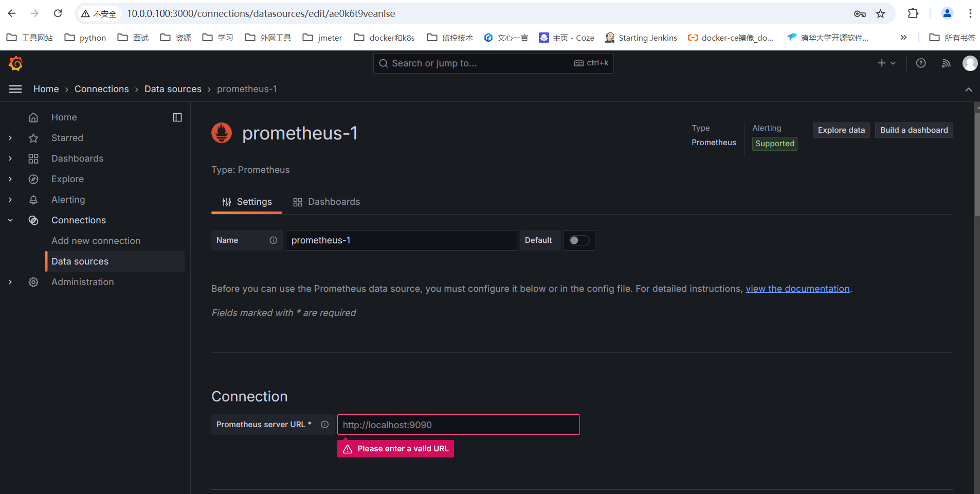Dock or undock the sidebar menu

(x=177, y=117)
